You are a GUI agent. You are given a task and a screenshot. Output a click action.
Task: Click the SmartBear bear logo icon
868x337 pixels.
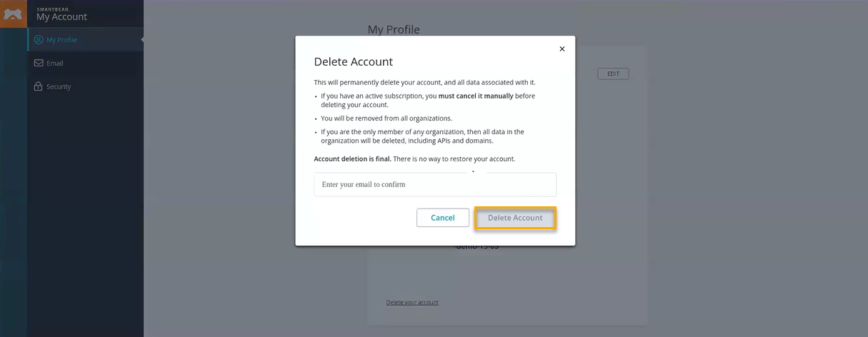13,14
